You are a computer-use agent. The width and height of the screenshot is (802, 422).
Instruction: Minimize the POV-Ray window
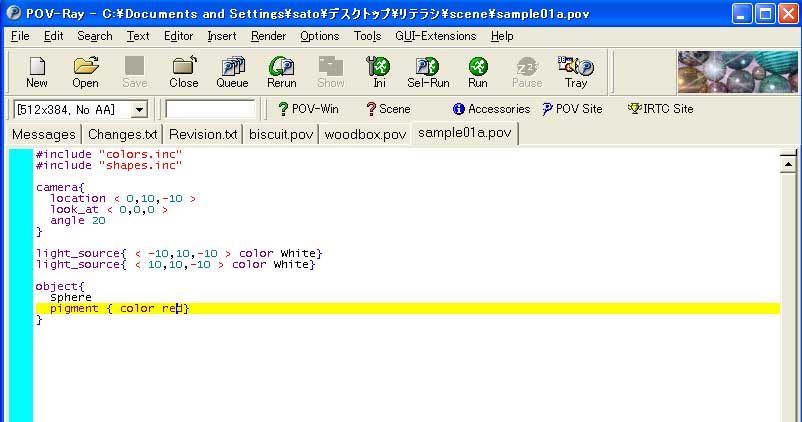742,13
